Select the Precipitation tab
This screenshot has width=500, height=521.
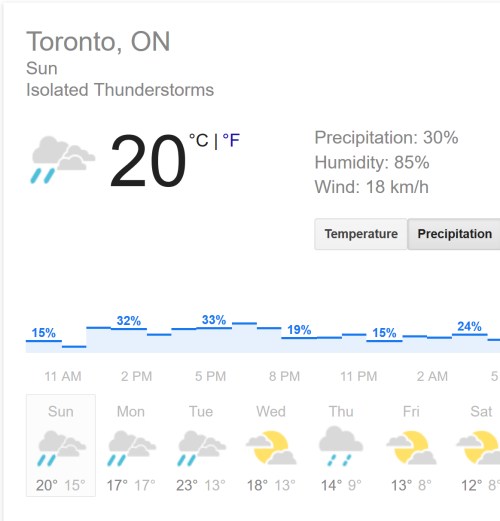(x=454, y=234)
